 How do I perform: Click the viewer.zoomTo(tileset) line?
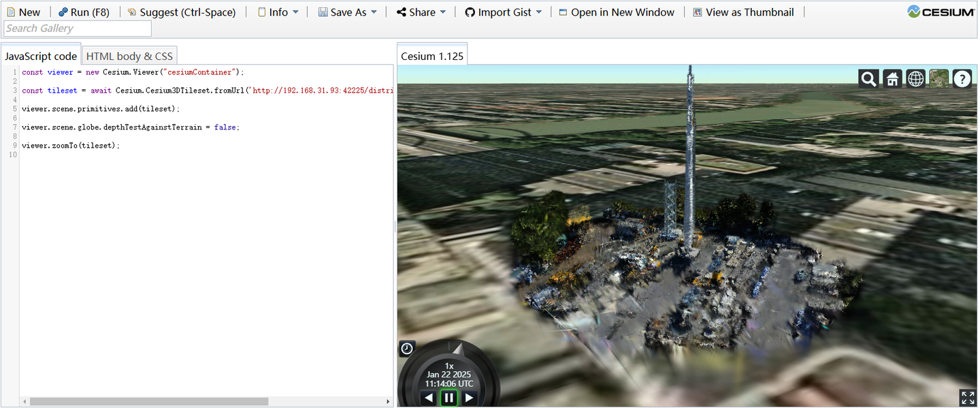pos(71,146)
